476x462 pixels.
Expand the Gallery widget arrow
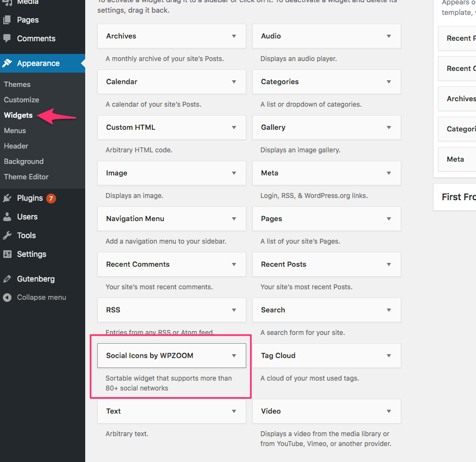pyautogui.click(x=389, y=128)
